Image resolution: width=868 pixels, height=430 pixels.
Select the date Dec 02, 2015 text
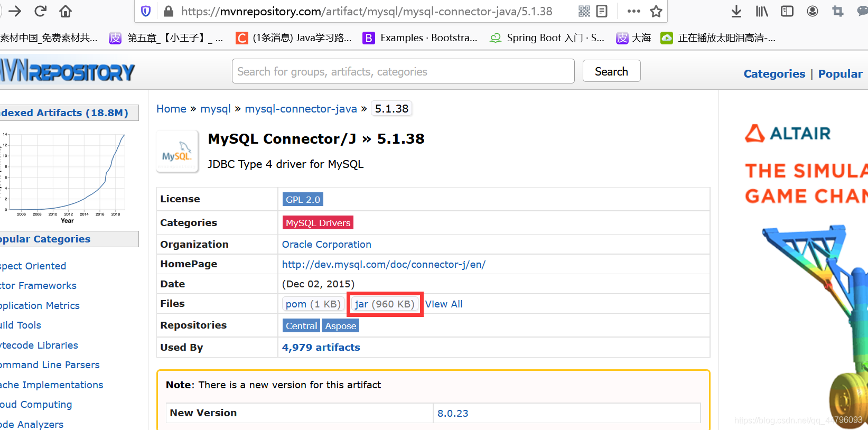pos(318,284)
